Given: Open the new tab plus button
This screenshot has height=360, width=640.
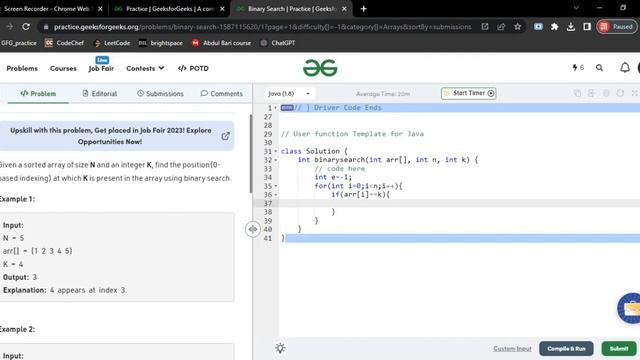Looking at the screenshot, I should pyautogui.click(x=363, y=9).
